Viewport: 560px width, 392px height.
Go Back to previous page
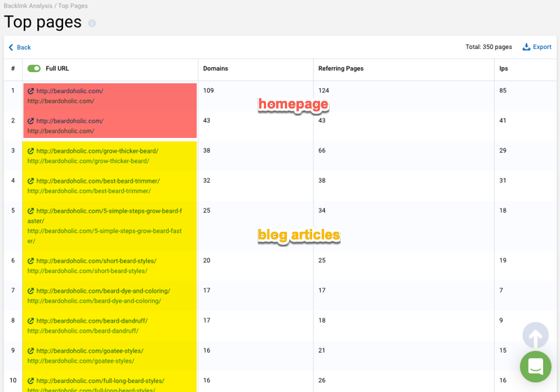[20, 48]
